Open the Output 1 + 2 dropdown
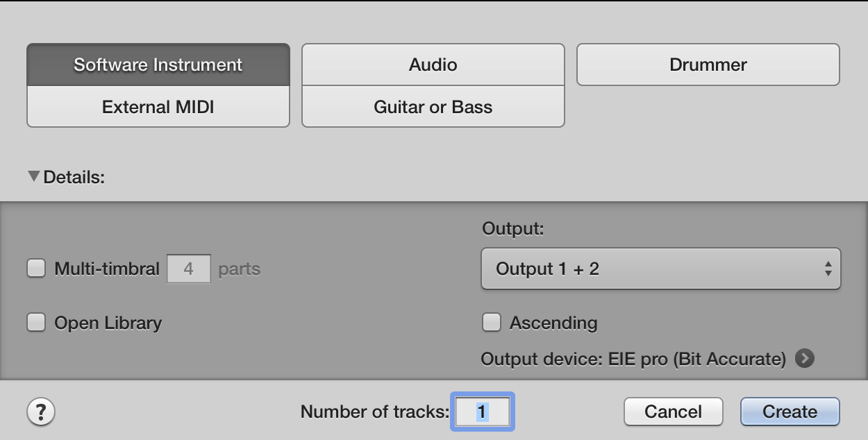This screenshot has width=868, height=440. [661, 269]
